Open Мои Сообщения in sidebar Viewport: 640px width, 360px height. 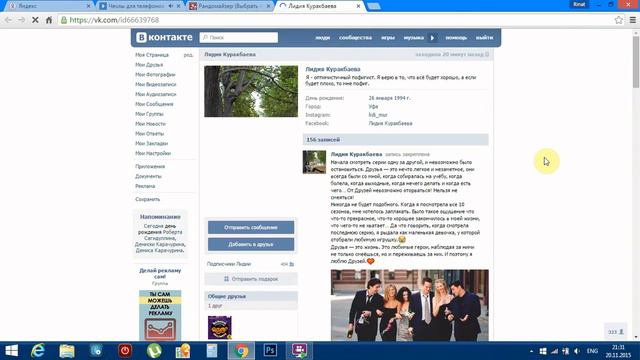click(154, 104)
